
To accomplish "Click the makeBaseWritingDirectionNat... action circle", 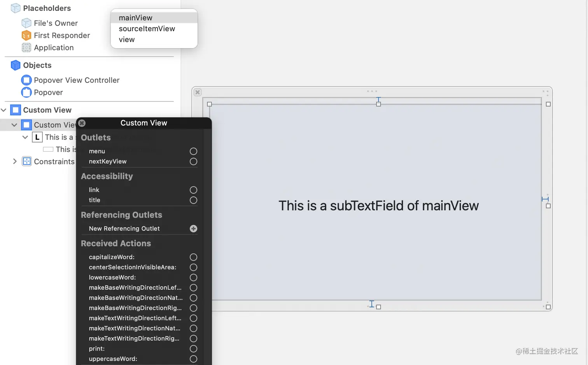I will point(193,298).
